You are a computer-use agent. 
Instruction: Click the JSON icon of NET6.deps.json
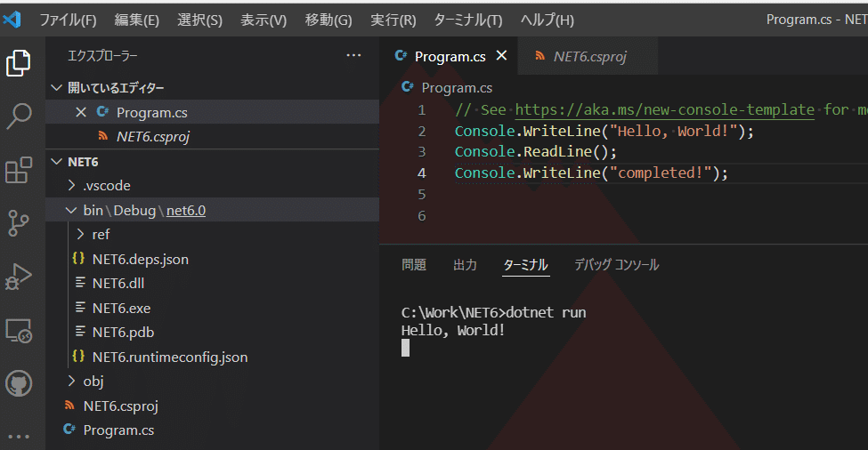(78, 258)
